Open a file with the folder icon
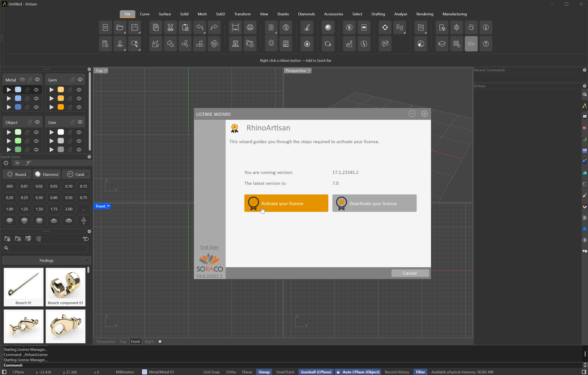This screenshot has height=375, width=588. point(120,27)
